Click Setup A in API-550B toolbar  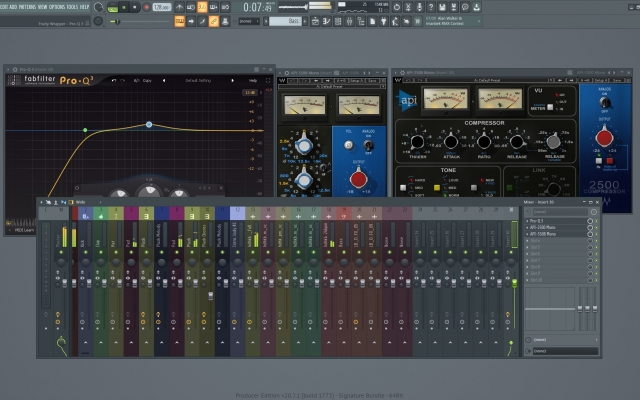[x=357, y=81]
